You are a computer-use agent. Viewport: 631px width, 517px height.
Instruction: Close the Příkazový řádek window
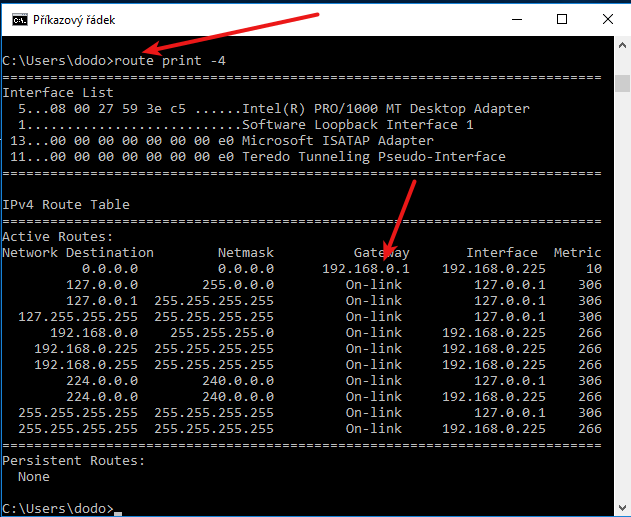point(608,18)
